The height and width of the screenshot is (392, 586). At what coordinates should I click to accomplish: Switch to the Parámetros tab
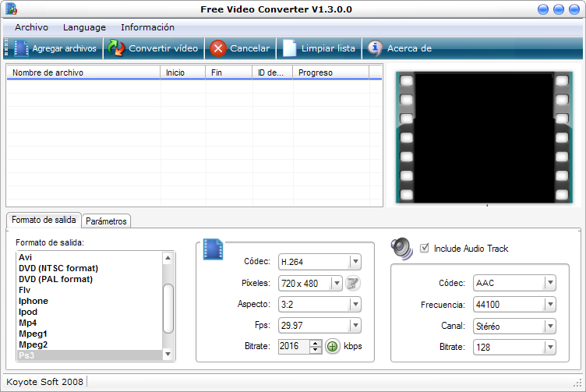106,221
